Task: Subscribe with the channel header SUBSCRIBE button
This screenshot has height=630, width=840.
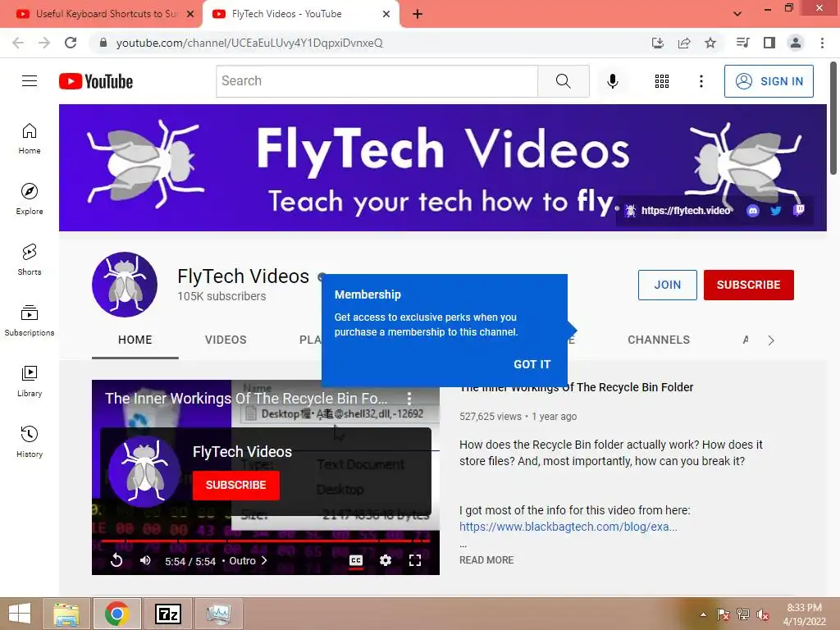Action: [x=748, y=285]
